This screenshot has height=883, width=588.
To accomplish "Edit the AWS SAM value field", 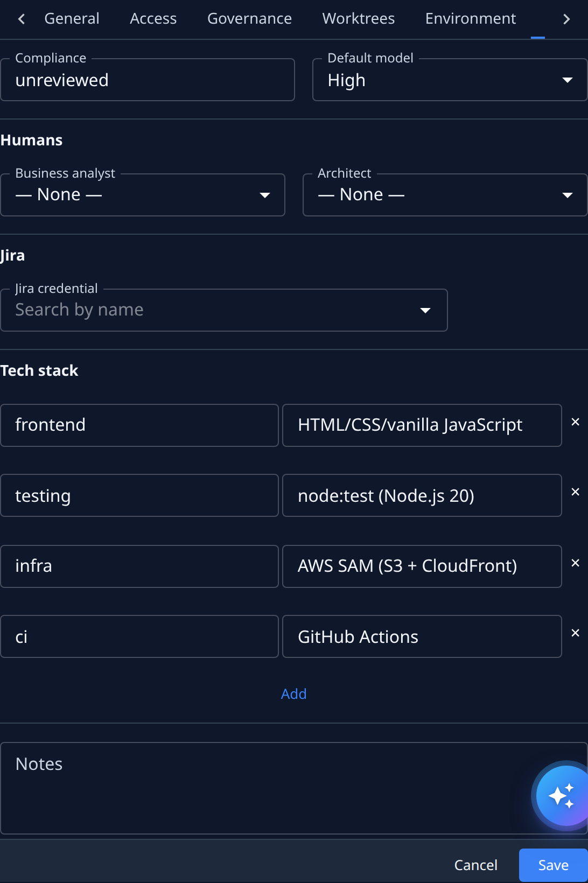I will click(x=422, y=566).
